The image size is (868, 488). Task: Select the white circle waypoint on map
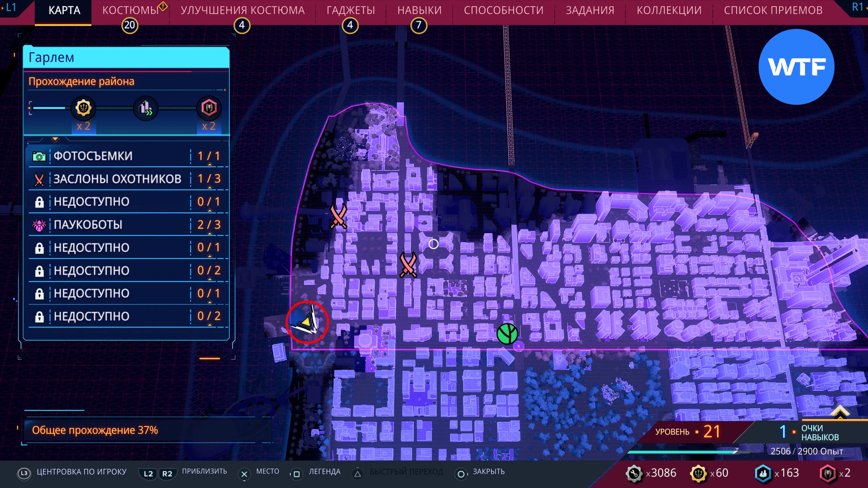(x=433, y=244)
